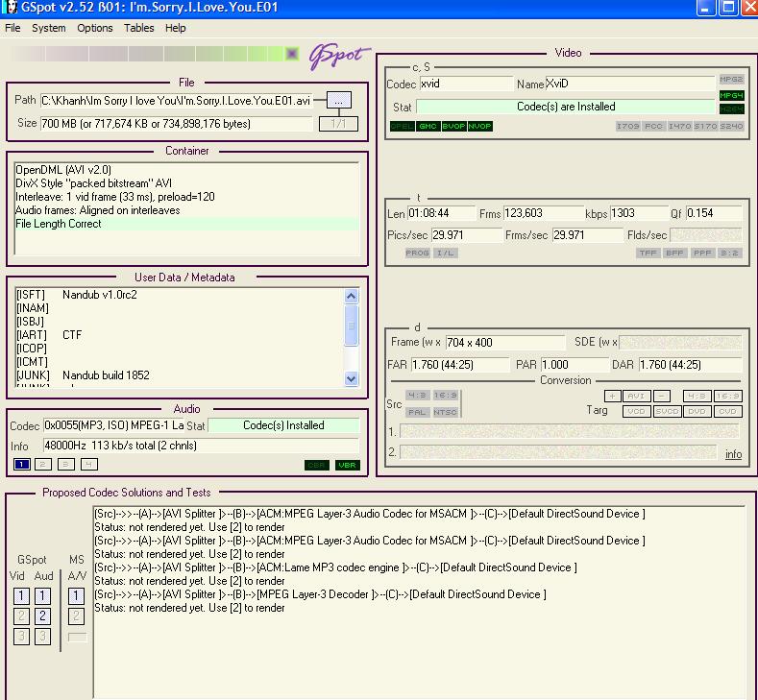758x700 pixels.
Task: Click the 1/1 file counter button
Action: coord(338,124)
